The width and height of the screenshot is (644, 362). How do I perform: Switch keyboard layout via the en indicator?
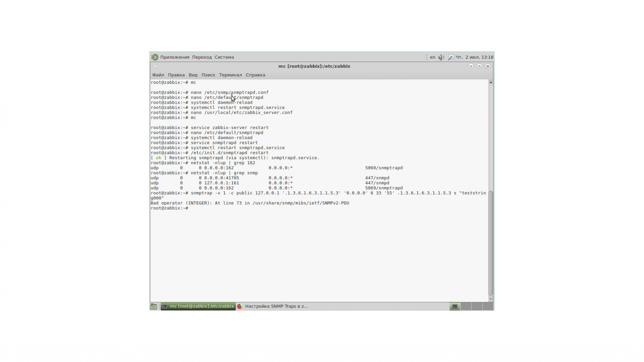(x=432, y=57)
